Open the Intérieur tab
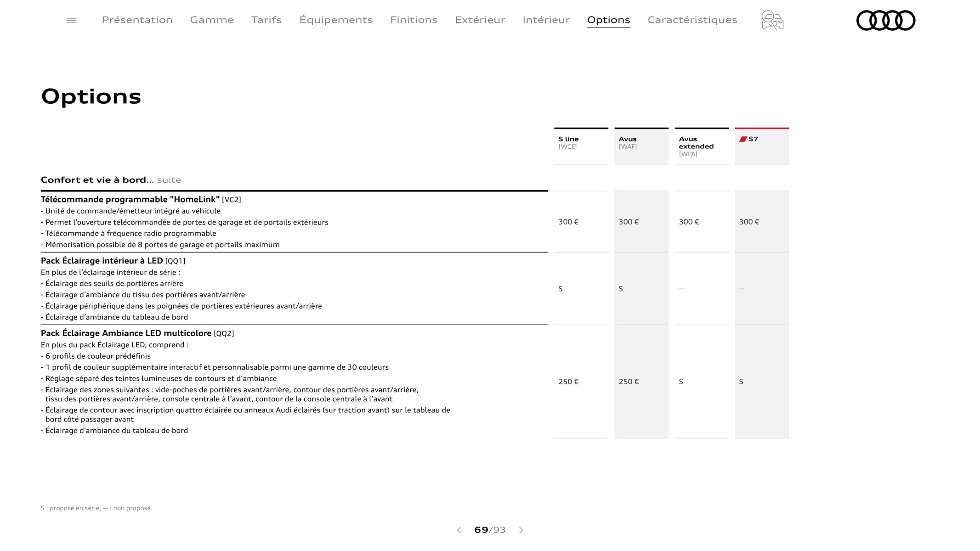The image size is (980, 551). pyautogui.click(x=546, y=20)
